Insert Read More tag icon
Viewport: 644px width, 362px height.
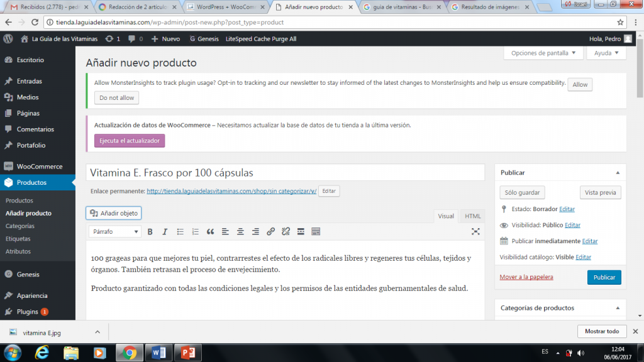click(x=301, y=232)
